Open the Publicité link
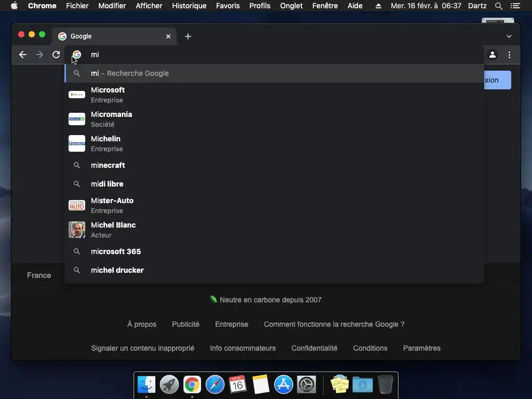532x399 pixels. [185, 324]
